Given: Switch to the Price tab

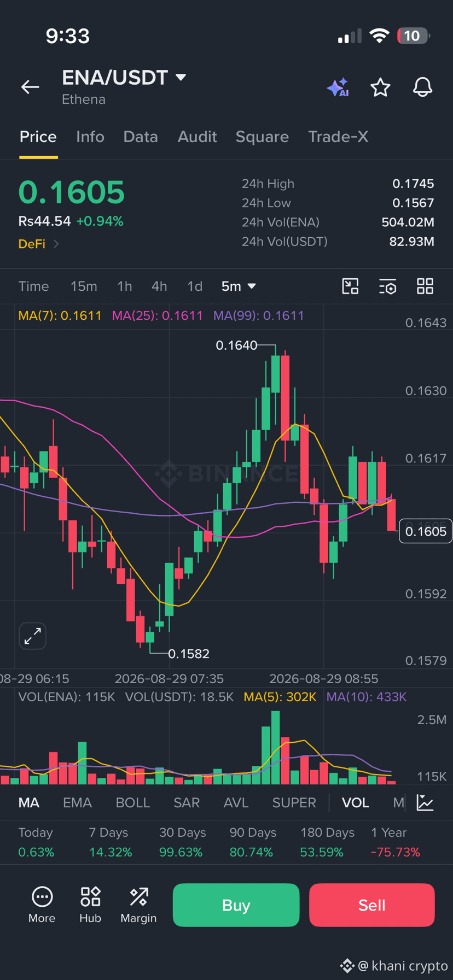Looking at the screenshot, I should tap(38, 137).
